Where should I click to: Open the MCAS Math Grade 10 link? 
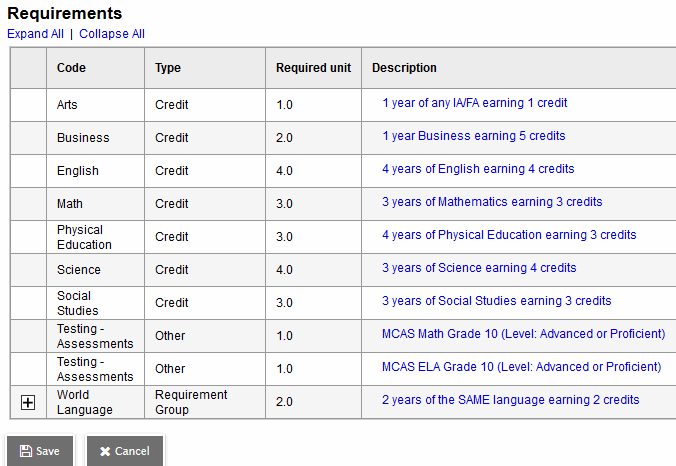[x=523, y=334]
